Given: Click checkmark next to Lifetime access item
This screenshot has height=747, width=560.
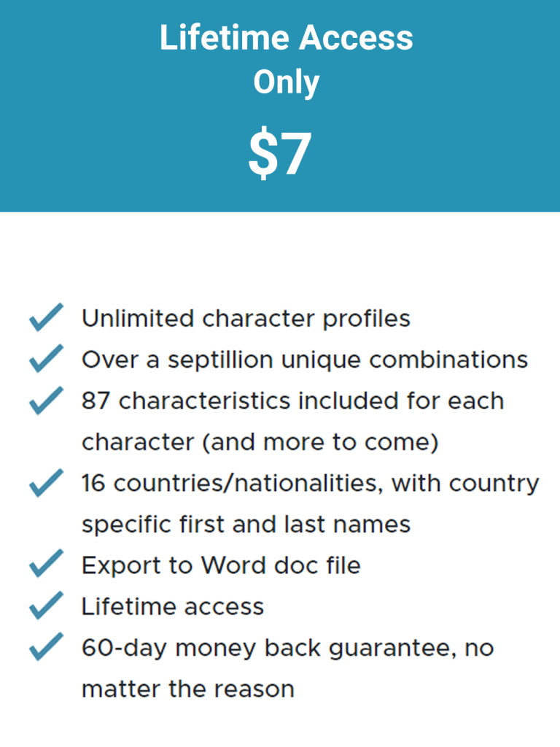Looking at the screenshot, I should 46,605.
